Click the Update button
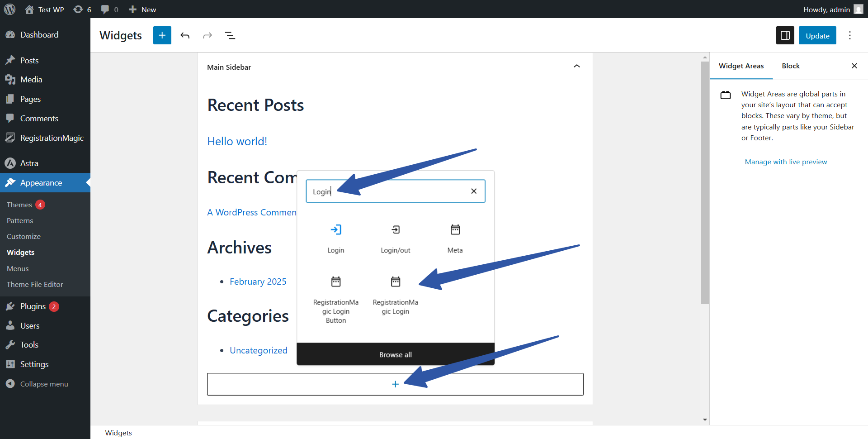 817,36
